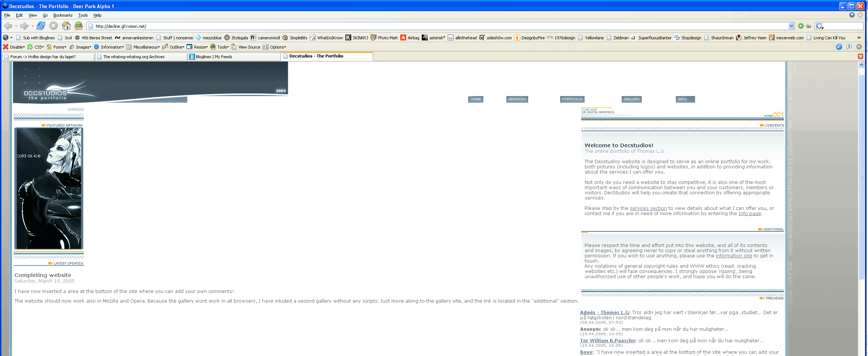Click the blue update icon by menu bar
Viewport: 868px width, 356px height.
click(852, 15)
